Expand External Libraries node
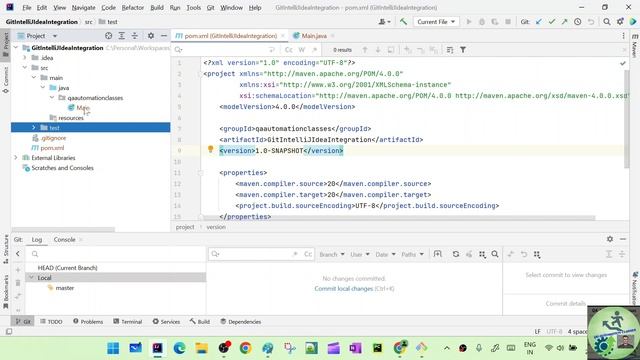This screenshot has width=640, height=360. click(x=16, y=158)
